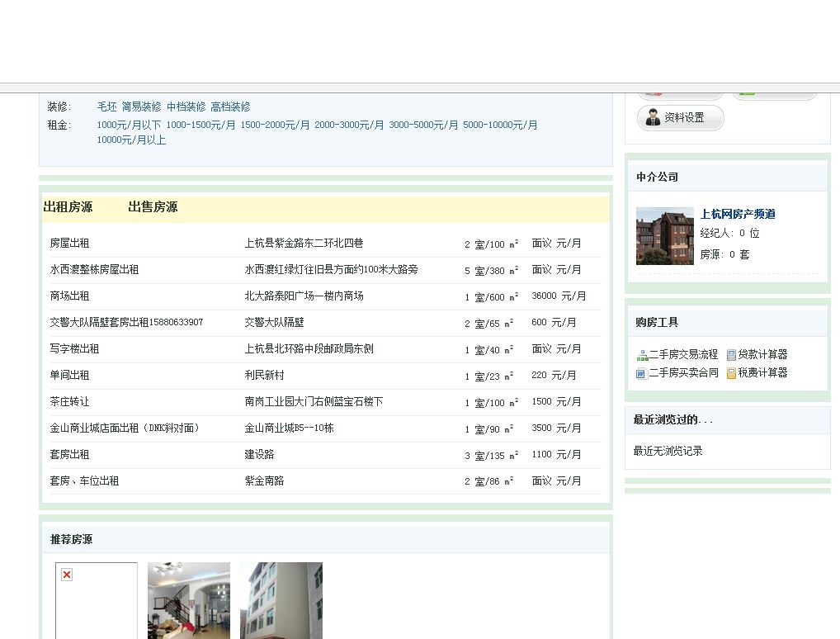Viewport: 840px width, 639px height.
Task: Open the 资料设置 profile settings button
Action: pyautogui.click(x=681, y=117)
